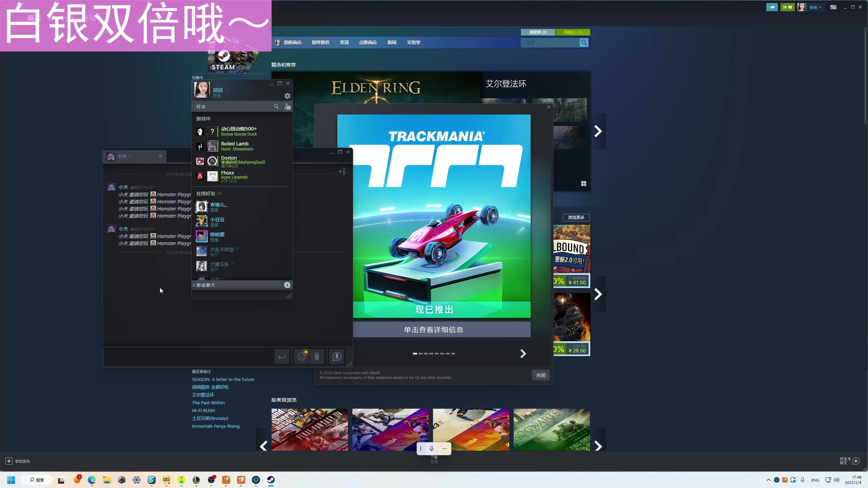Open chat with away friend 兰摧玉折
This screenshot has height=488, width=868.
241,266
